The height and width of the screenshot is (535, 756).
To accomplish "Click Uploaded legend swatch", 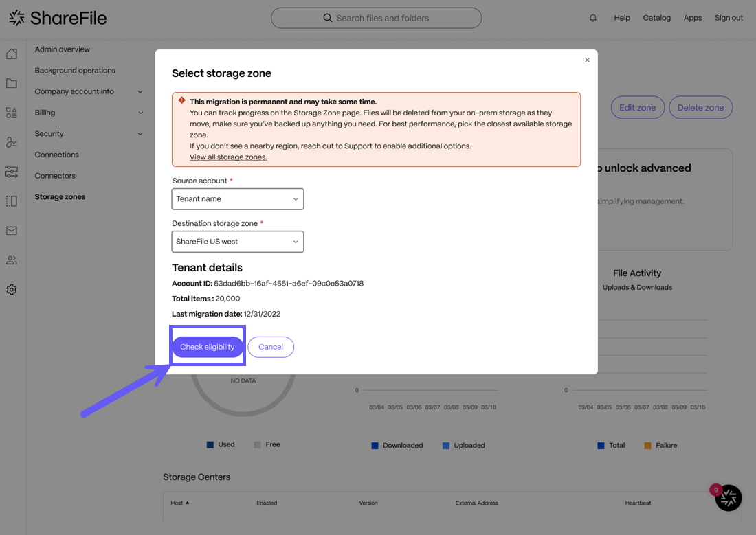I will point(445,446).
